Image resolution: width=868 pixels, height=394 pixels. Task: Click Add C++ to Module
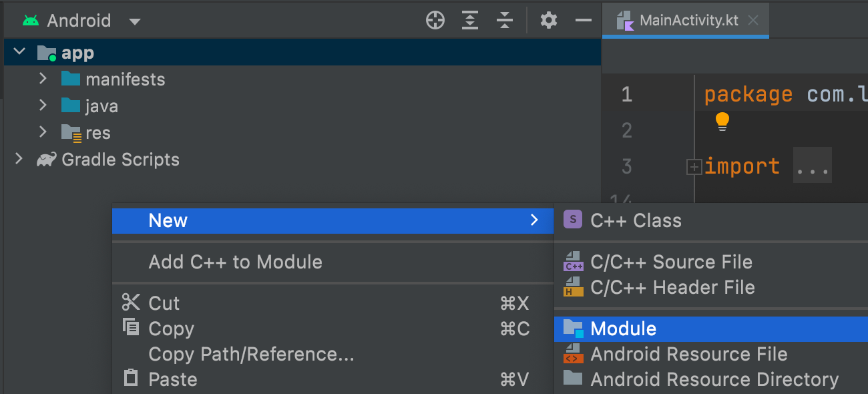pyautogui.click(x=235, y=262)
